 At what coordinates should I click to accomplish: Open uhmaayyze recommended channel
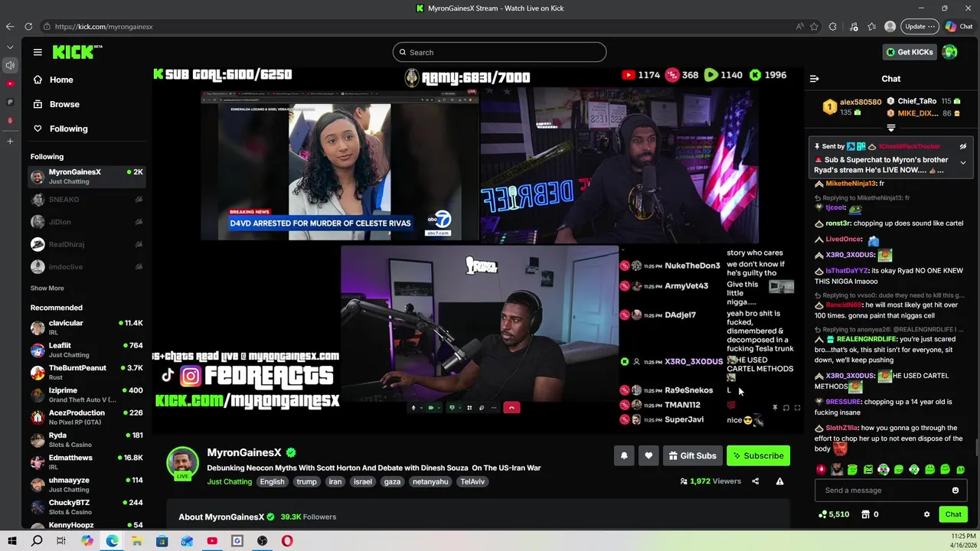(x=87, y=484)
